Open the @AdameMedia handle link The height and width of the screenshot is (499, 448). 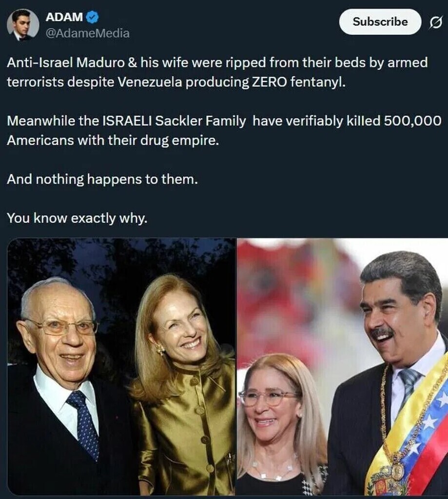click(88, 33)
